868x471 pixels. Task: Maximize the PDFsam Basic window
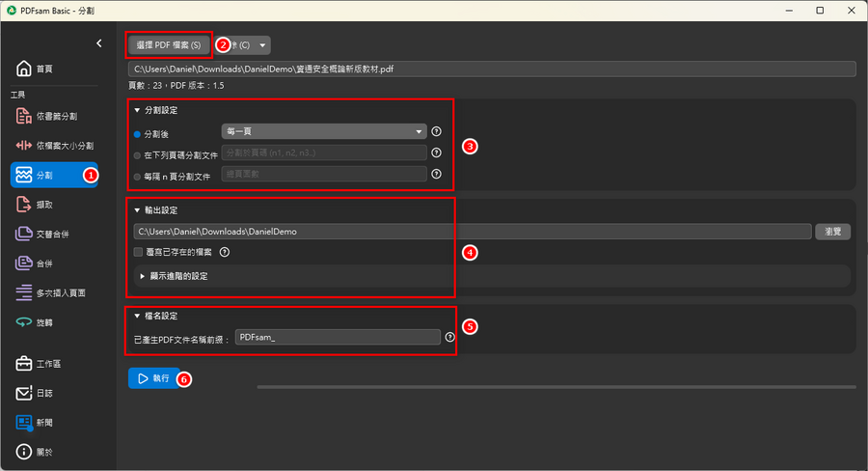[x=820, y=11]
